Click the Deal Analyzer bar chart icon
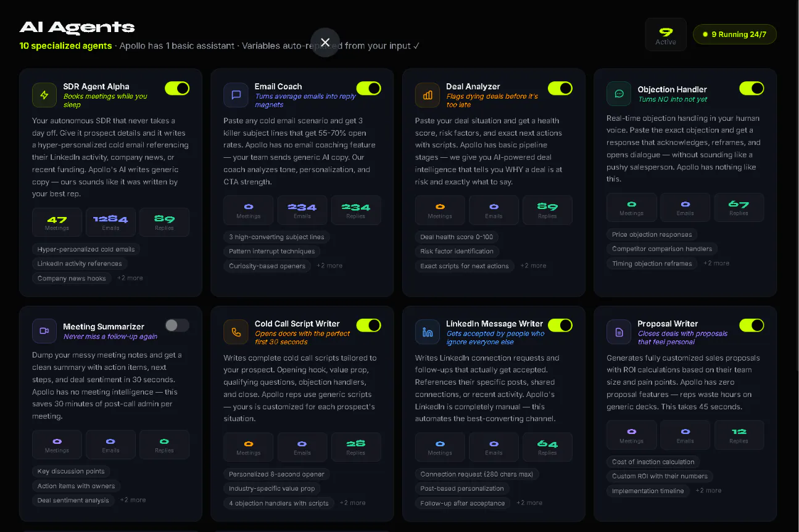Screen dimensions: 799x532 point(428,95)
